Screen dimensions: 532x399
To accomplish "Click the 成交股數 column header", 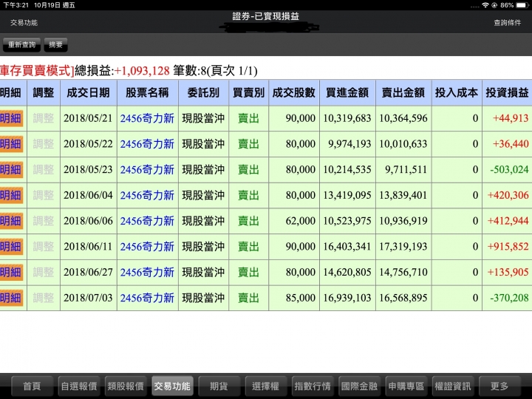I will 294,92.
